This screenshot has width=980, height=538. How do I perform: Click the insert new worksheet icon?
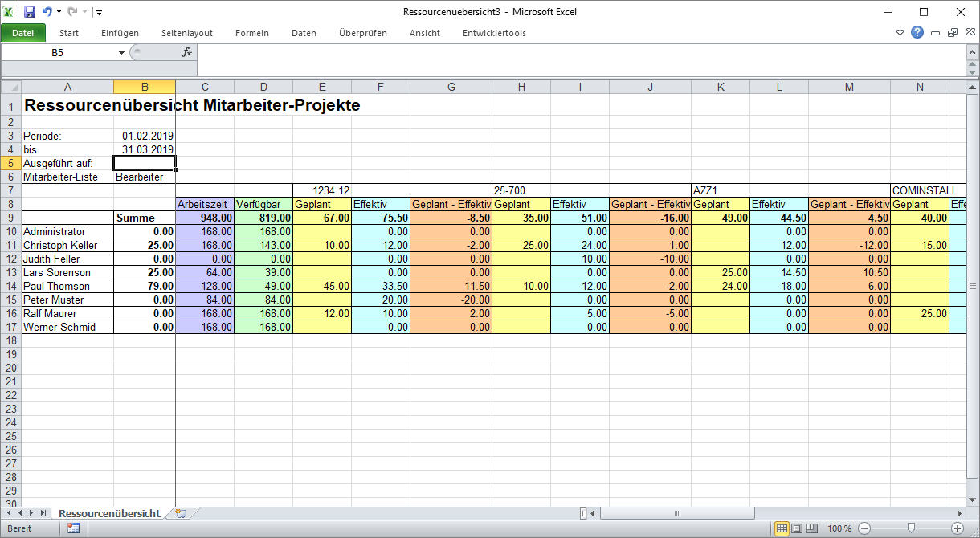181,513
